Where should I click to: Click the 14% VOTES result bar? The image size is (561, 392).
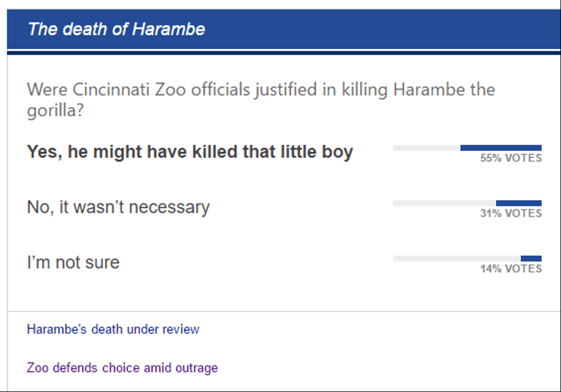(x=467, y=258)
